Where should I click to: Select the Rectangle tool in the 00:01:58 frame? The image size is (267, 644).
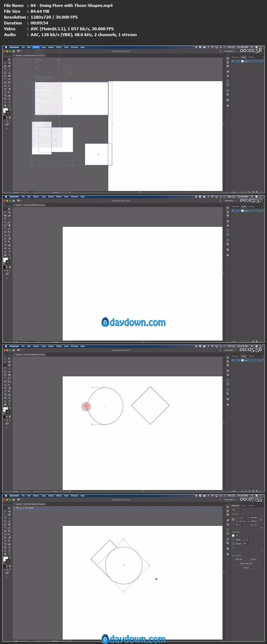(5, 73)
